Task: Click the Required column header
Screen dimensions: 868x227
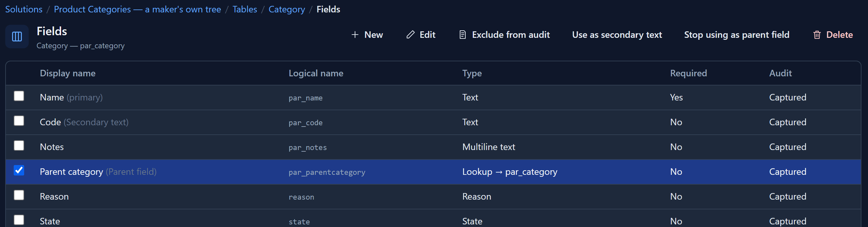Action: (x=689, y=73)
